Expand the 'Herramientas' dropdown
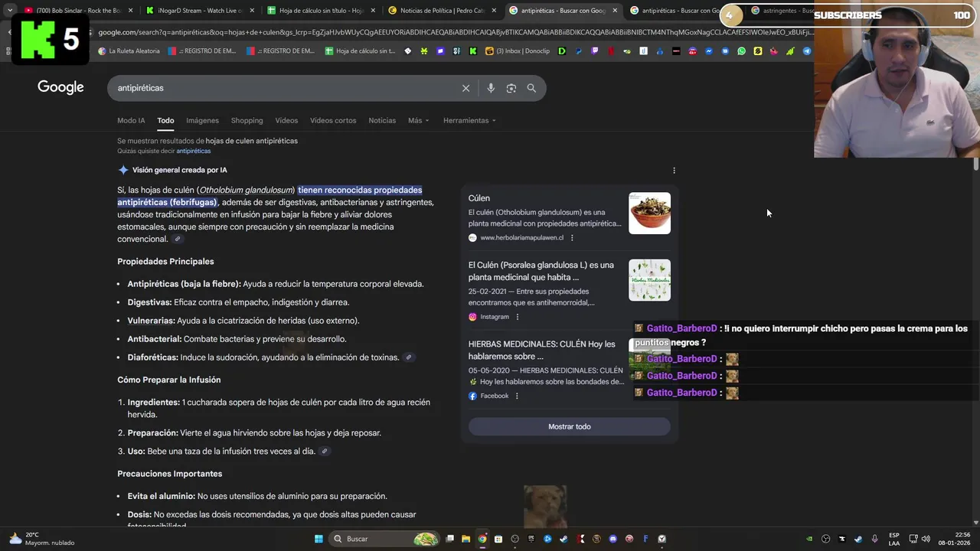This screenshot has height=551, width=980. point(469,121)
